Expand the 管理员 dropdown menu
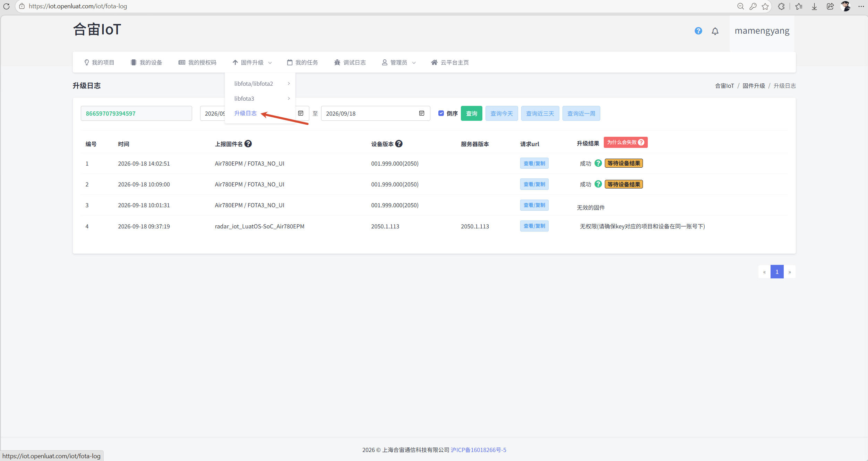Viewport: 868px width, 461px height. point(399,62)
